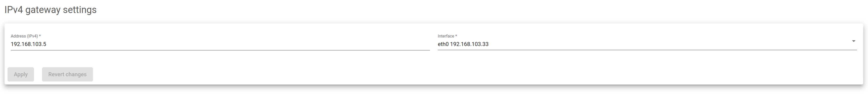Expand the interface combo box via triangle
The height and width of the screenshot is (97, 868).
853,41
